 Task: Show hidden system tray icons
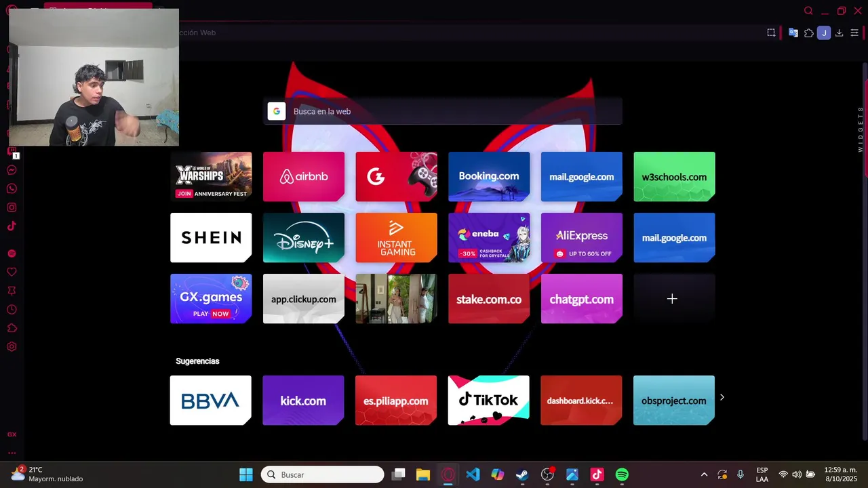click(x=704, y=474)
